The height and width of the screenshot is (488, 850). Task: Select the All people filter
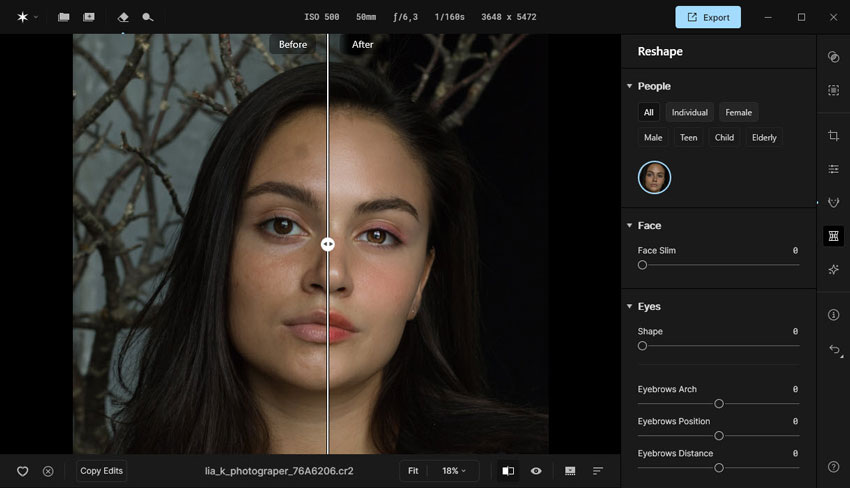(648, 112)
